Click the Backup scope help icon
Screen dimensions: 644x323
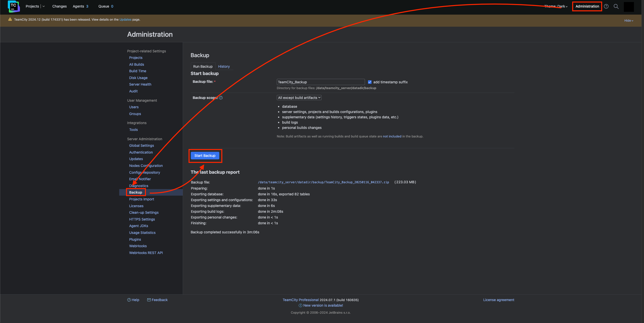point(221,98)
